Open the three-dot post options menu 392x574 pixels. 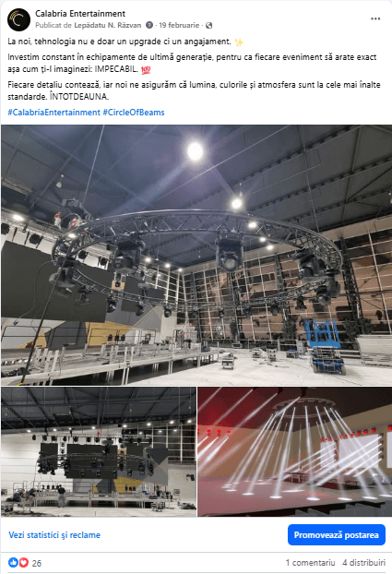[x=375, y=19]
